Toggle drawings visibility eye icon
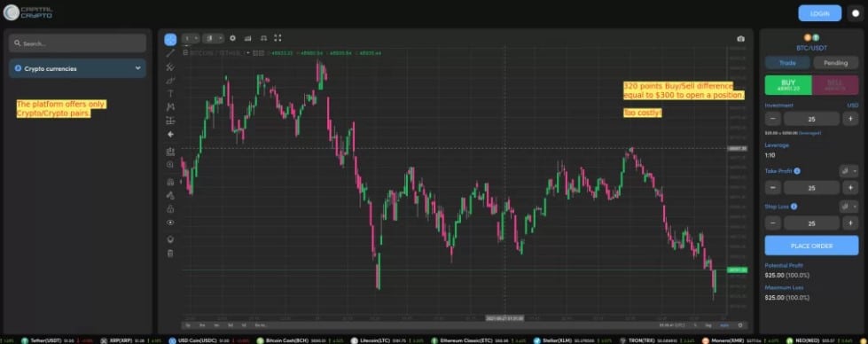The width and height of the screenshot is (868, 344). pyautogui.click(x=170, y=223)
